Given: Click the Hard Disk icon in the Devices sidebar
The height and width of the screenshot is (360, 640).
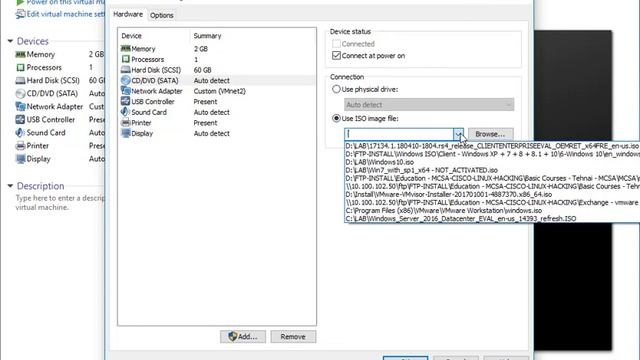Looking at the screenshot, I should [x=20, y=80].
